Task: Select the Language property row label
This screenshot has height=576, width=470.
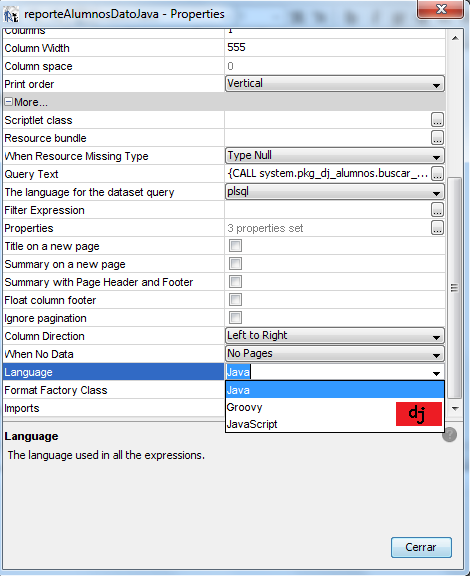Action: 28,372
